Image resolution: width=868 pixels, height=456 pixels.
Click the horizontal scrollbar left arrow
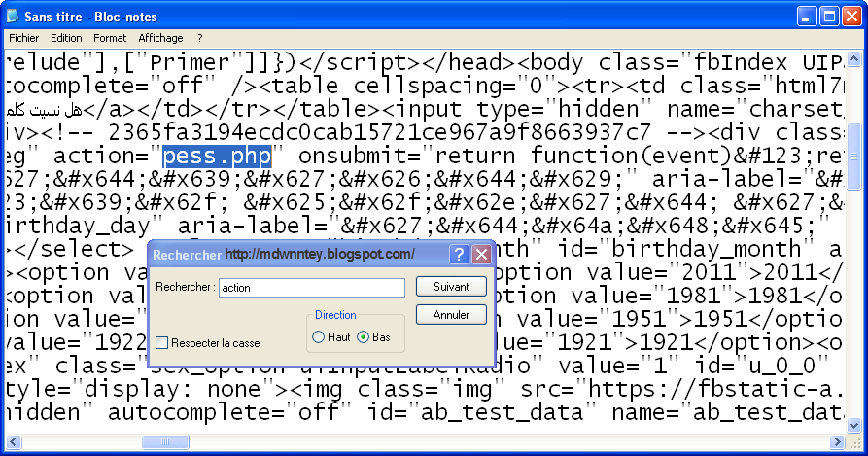pos(14,441)
